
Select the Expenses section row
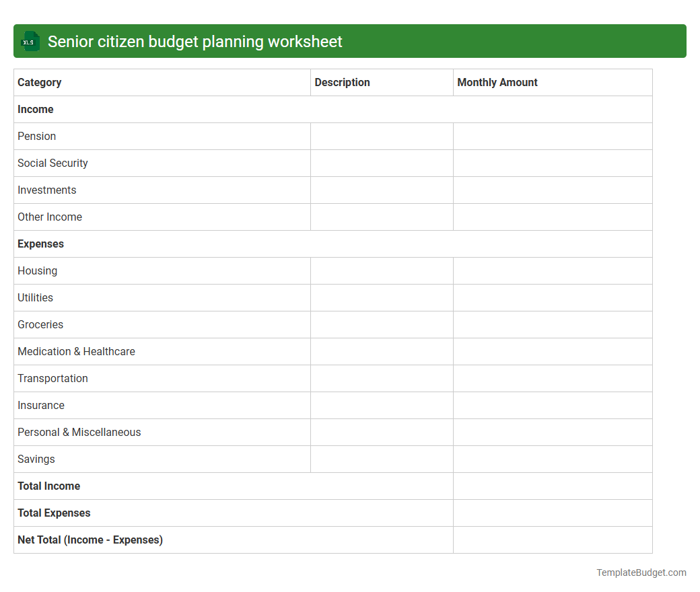40,244
